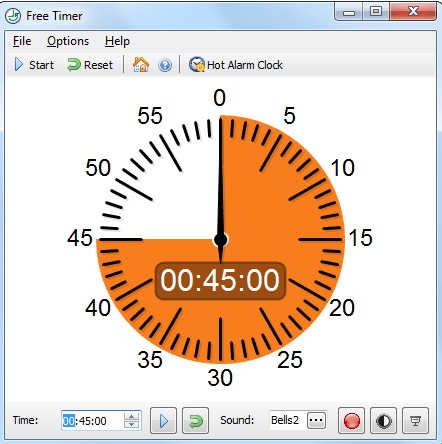Open the File menu
Image resolution: width=442 pixels, height=444 pixels.
22,41
